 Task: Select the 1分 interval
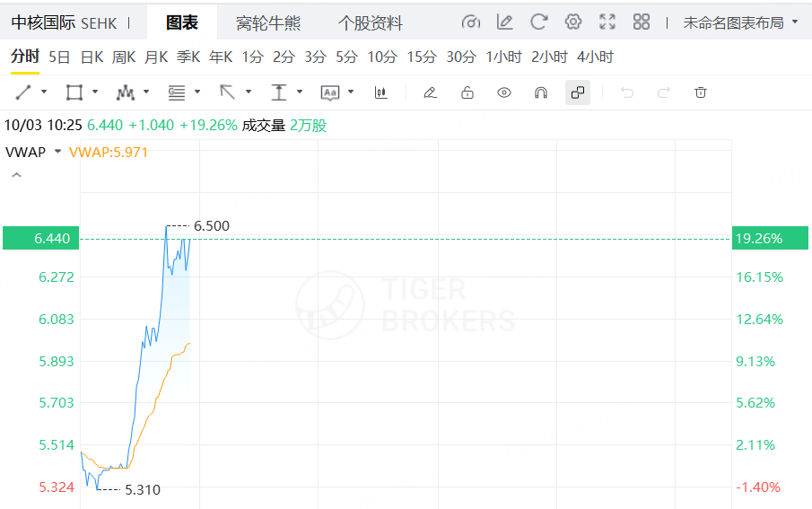coord(253,57)
